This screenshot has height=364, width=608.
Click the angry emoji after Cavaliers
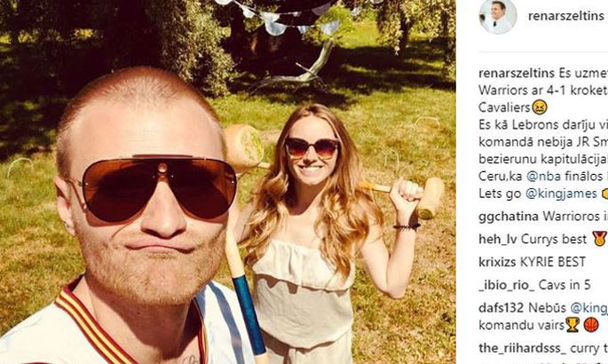(x=540, y=107)
